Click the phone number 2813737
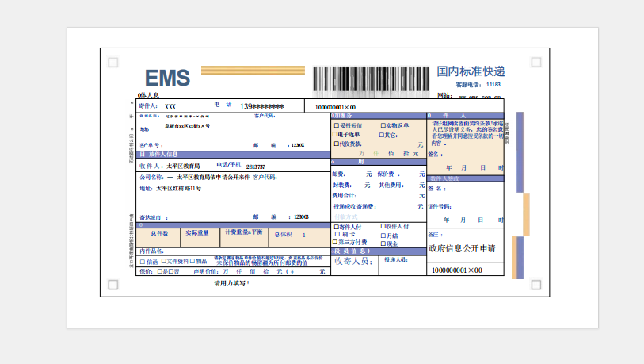The width and height of the screenshot is (644, 364). click(x=256, y=167)
